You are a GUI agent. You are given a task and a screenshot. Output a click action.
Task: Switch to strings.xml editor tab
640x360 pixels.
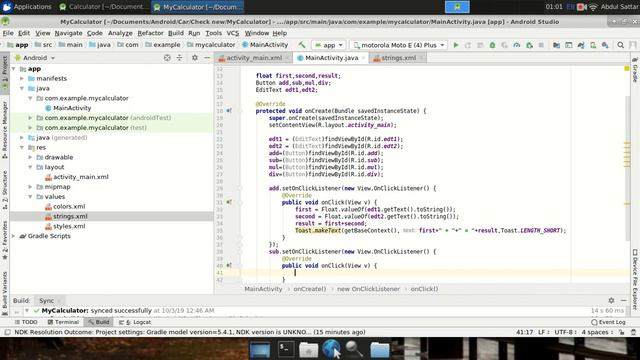pos(398,58)
